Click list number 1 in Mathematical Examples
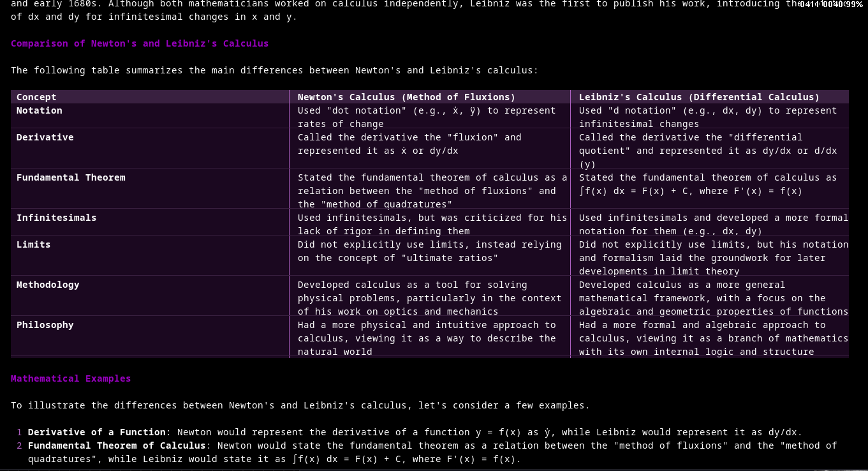The width and height of the screenshot is (868, 471). (x=19, y=432)
